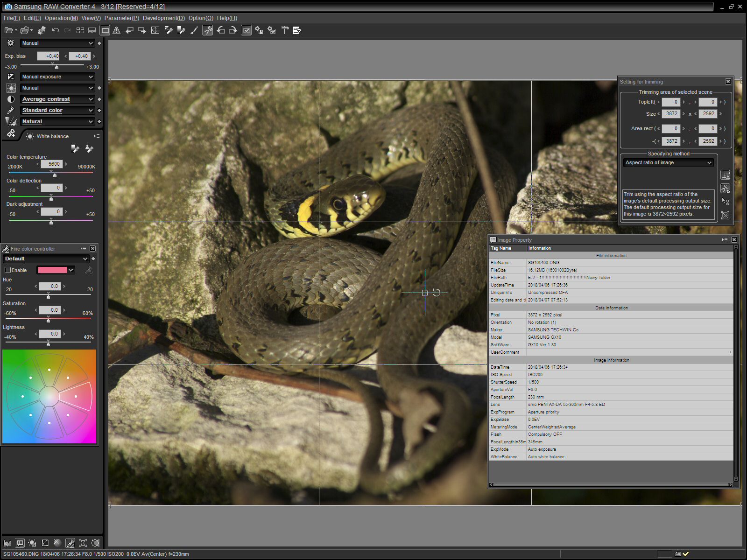Click the white balance gray picker icon

[75, 148]
